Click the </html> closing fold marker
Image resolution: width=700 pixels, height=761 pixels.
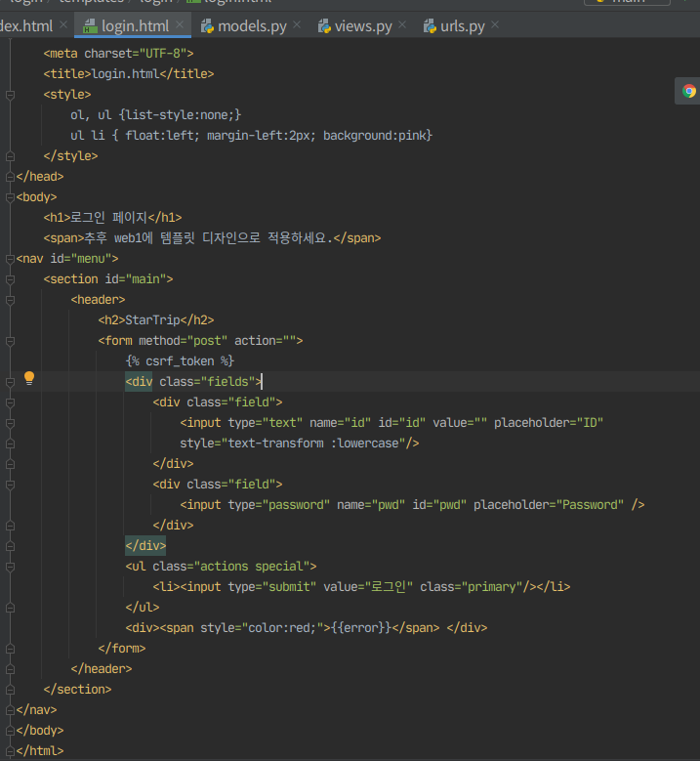pyautogui.click(x=10, y=751)
